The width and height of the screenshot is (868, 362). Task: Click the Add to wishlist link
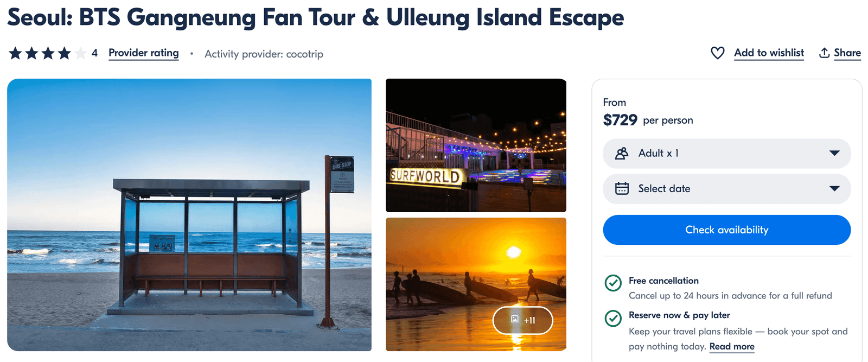click(769, 53)
